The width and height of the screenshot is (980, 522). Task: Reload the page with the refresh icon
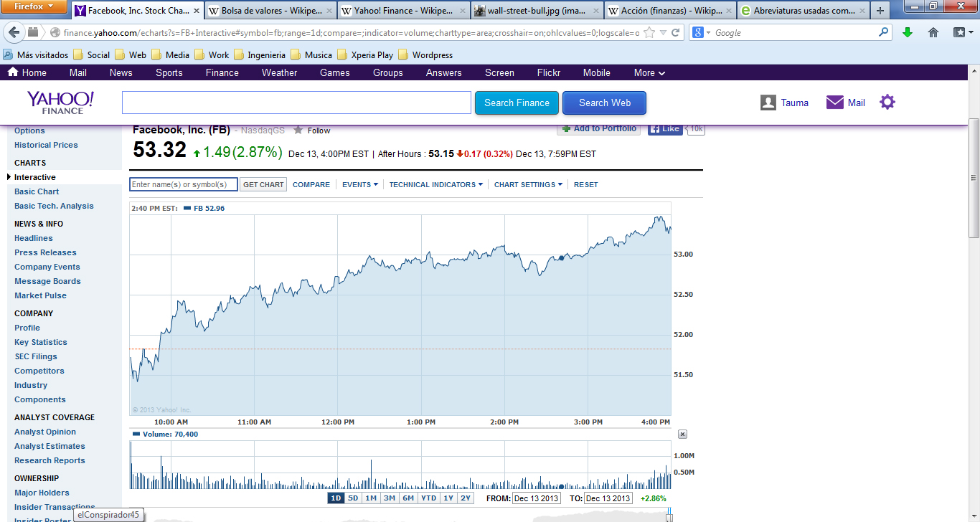pos(675,33)
